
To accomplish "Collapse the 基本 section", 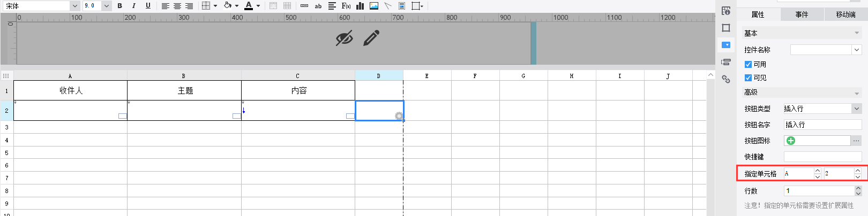I will pos(857,33).
